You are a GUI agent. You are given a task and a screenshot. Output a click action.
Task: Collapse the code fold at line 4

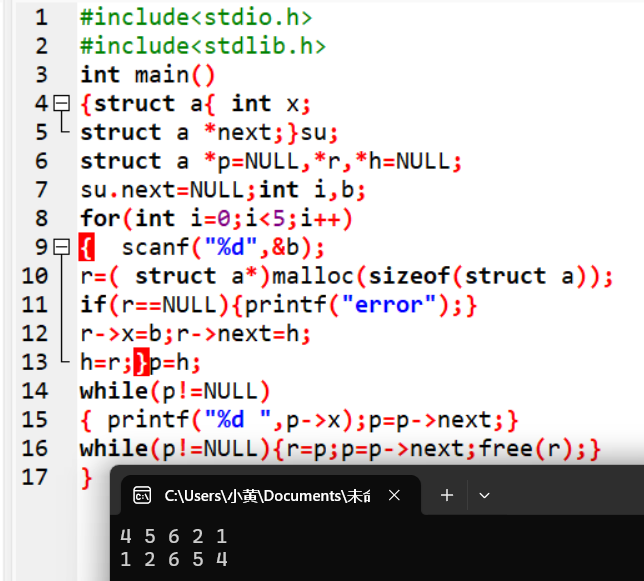(x=62, y=103)
